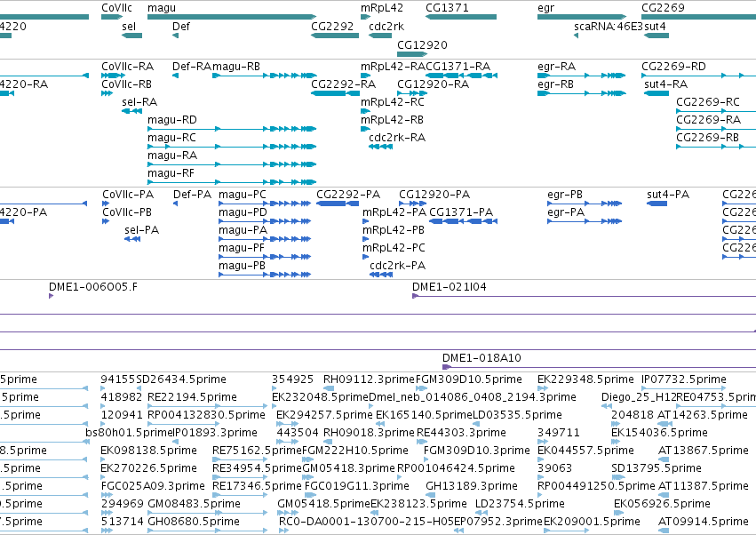This screenshot has height=535, width=756.
Task: Select the GM08483.5prime EST feature
Action: 207,513
